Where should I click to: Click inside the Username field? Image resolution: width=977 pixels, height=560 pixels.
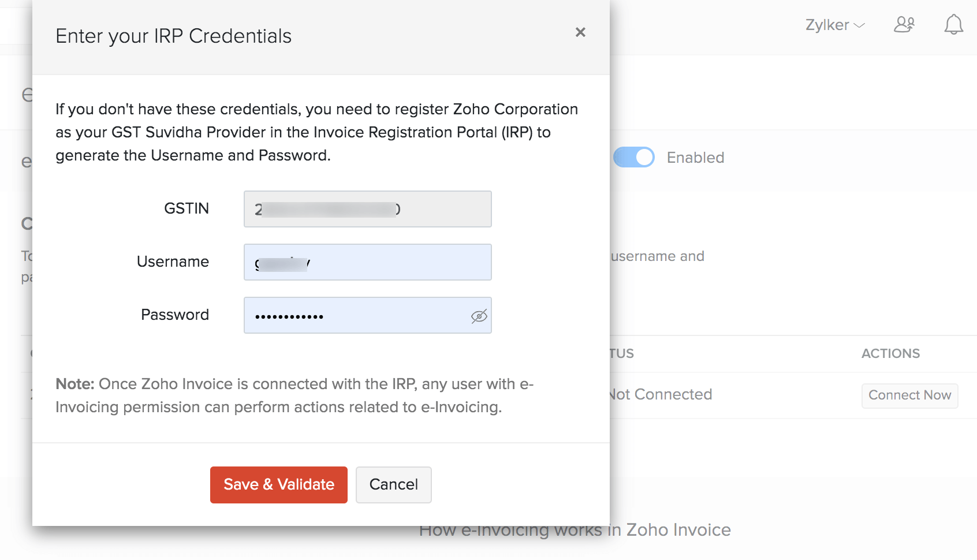(x=367, y=262)
